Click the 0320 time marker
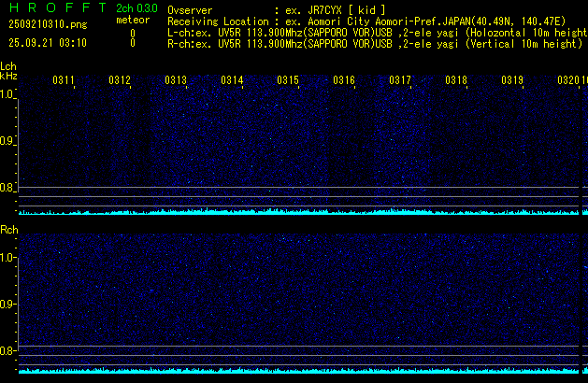This screenshot has height=383, width=588. coord(568,81)
